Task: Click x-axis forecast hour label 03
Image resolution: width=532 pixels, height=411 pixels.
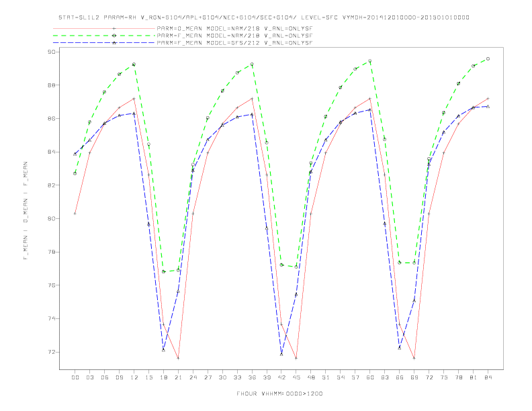Action: pos(89,377)
